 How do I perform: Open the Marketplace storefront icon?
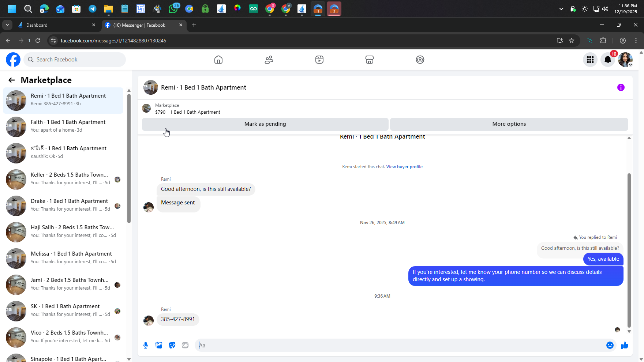370,60
